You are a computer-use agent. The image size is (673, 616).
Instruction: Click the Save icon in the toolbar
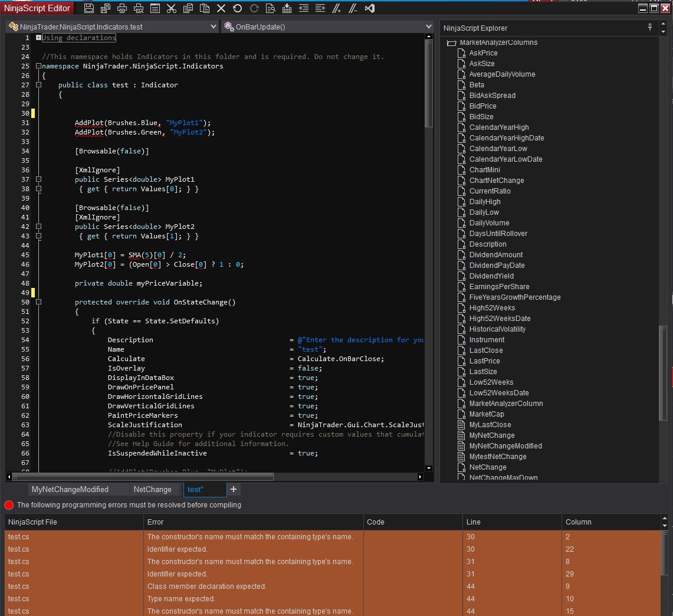pyautogui.click(x=89, y=8)
